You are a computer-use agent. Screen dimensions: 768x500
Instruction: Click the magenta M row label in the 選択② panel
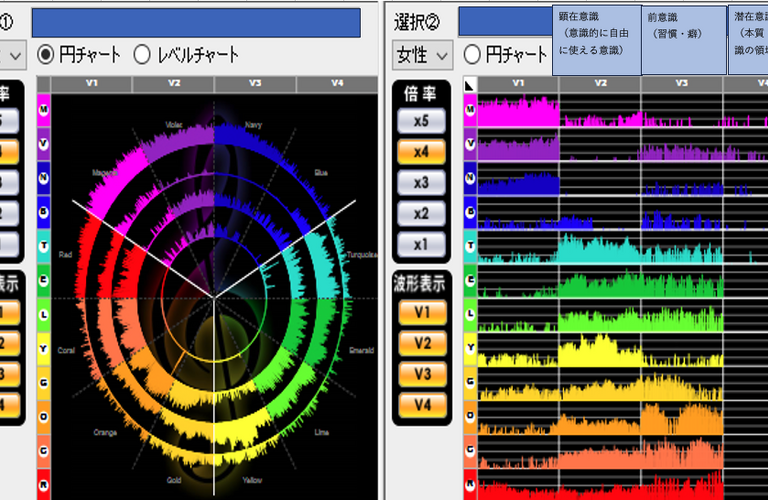[470, 110]
